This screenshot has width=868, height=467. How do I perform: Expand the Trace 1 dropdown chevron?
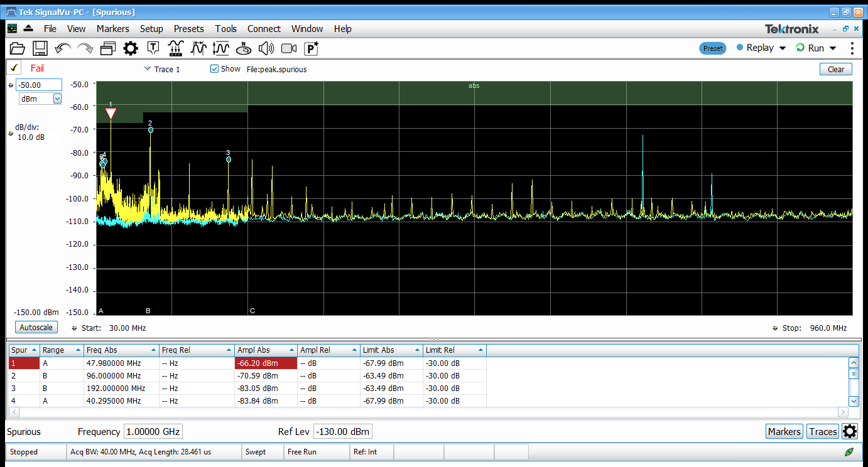coord(146,69)
